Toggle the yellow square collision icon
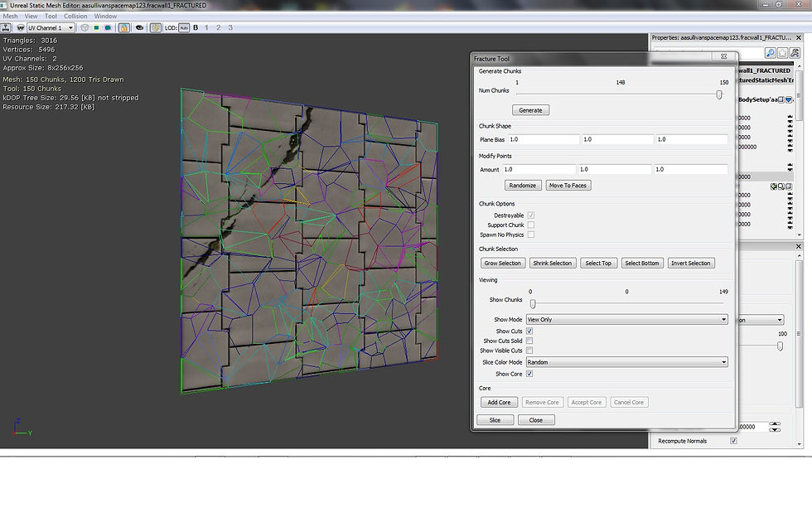The width and height of the screenshot is (812, 508). [x=96, y=27]
